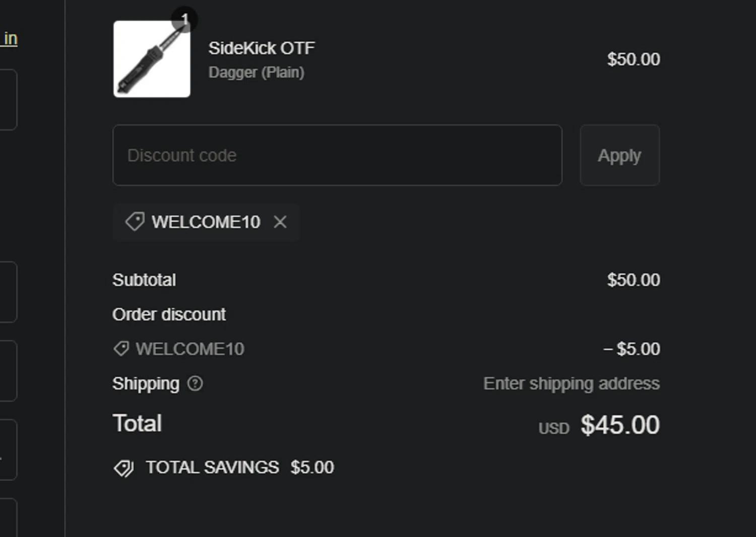Click the WELCOME10 label in the discount chip

tap(206, 222)
